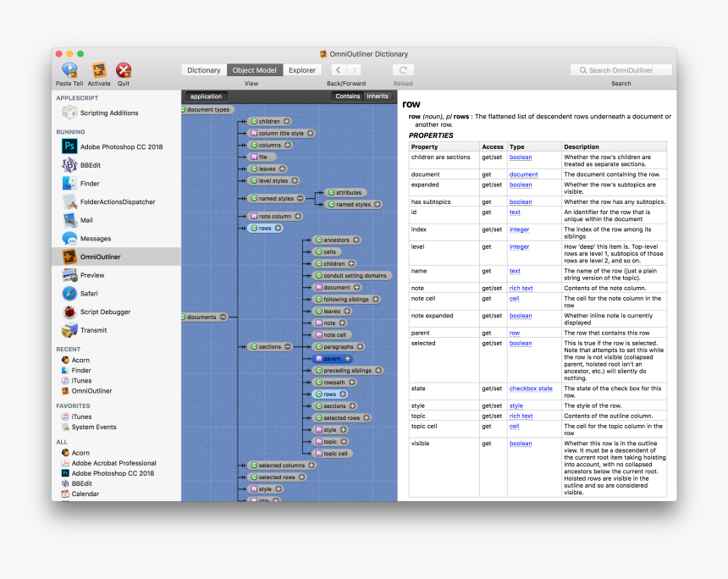
Task: Select the file node under documents
Action: pos(262,157)
